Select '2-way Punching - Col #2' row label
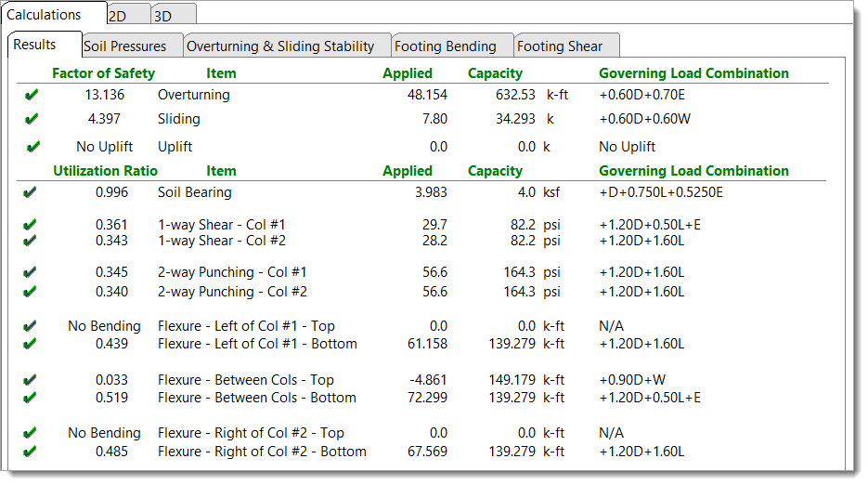868x485 pixels. tap(232, 292)
